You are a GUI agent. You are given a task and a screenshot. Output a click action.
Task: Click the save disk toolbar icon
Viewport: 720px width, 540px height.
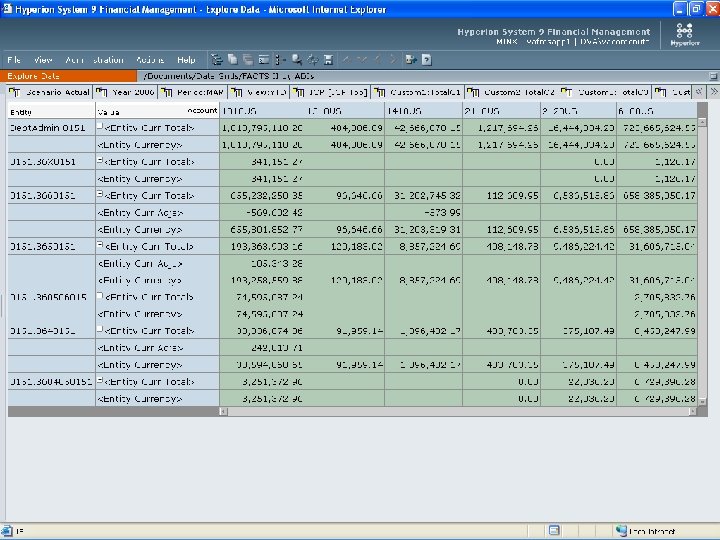point(328,60)
